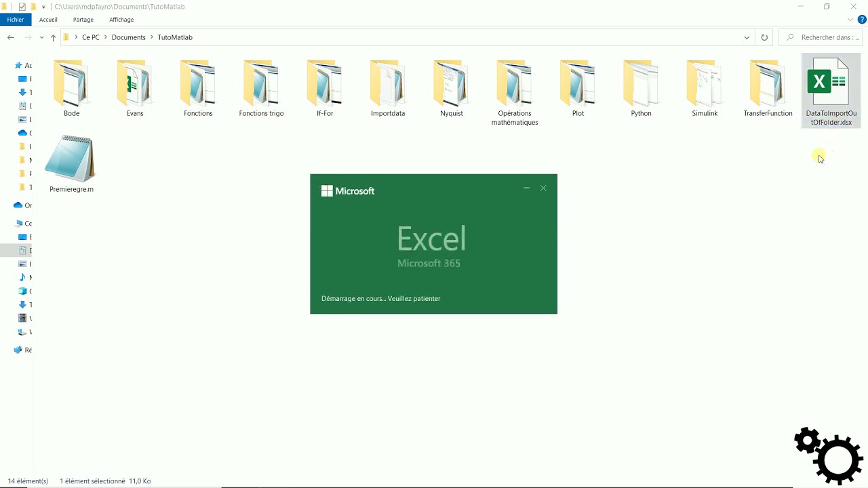Select the Fonctions trigo folder
Screen dimensions: 868x488
tap(261, 89)
